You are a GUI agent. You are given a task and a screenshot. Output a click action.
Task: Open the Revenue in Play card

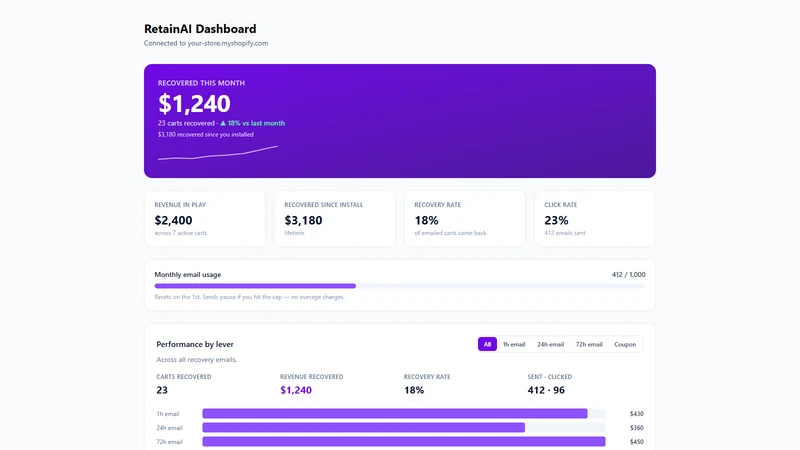coord(205,219)
